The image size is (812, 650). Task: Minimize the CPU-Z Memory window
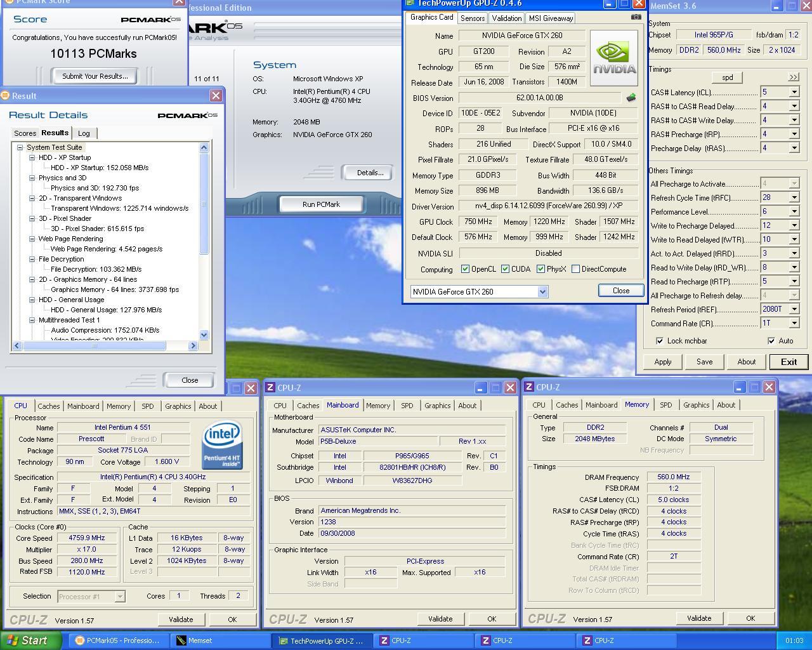click(740, 387)
